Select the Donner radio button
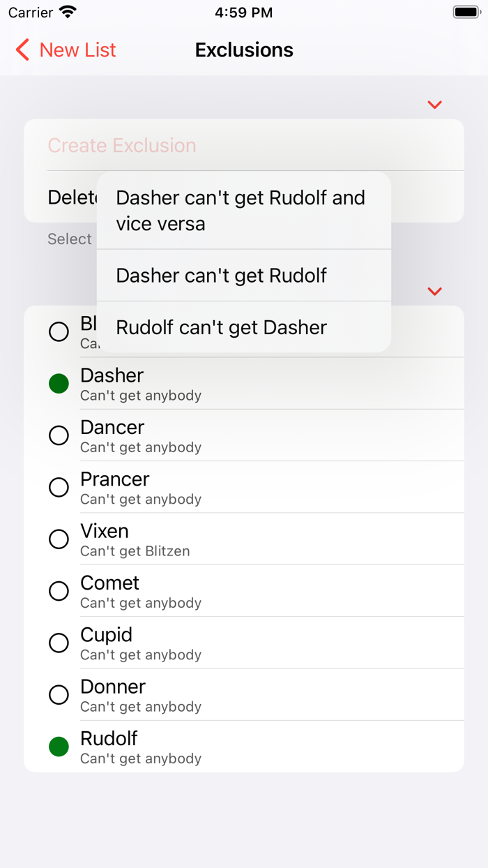This screenshot has width=488, height=868. tap(59, 694)
